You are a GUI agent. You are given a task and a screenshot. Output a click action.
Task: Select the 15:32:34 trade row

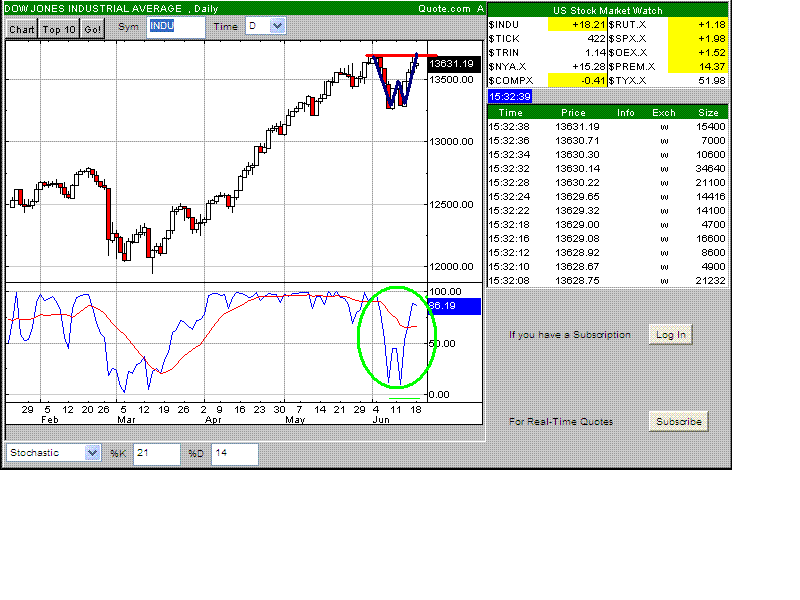point(607,155)
